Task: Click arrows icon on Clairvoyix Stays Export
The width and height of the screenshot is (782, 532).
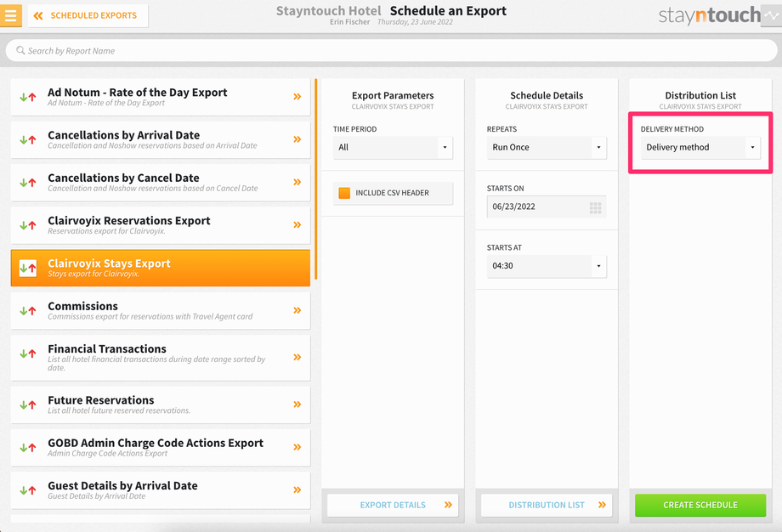Action: point(28,269)
